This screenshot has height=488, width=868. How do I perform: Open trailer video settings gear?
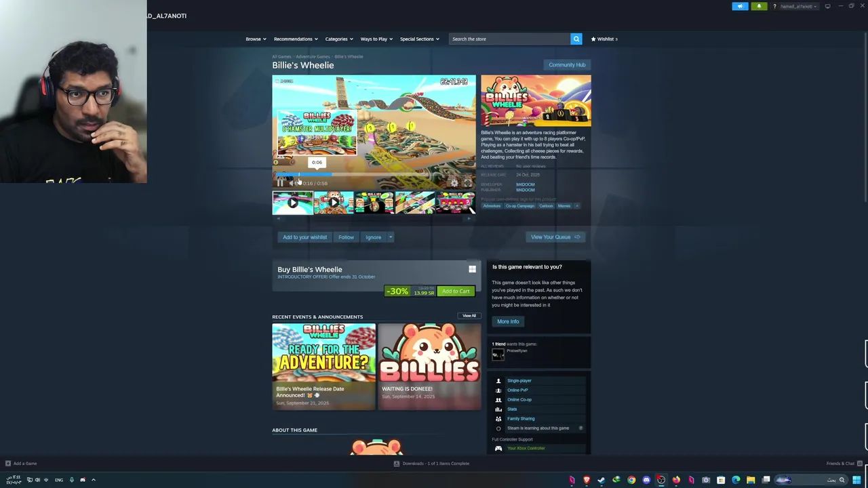(x=454, y=183)
